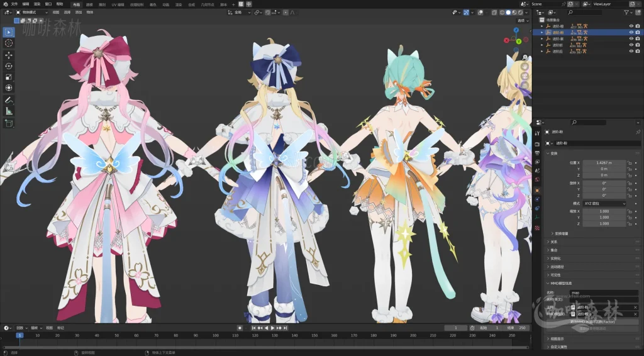This screenshot has height=356, width=644.
Task: Open the viewport Options button
Action: tap(523, 21)
